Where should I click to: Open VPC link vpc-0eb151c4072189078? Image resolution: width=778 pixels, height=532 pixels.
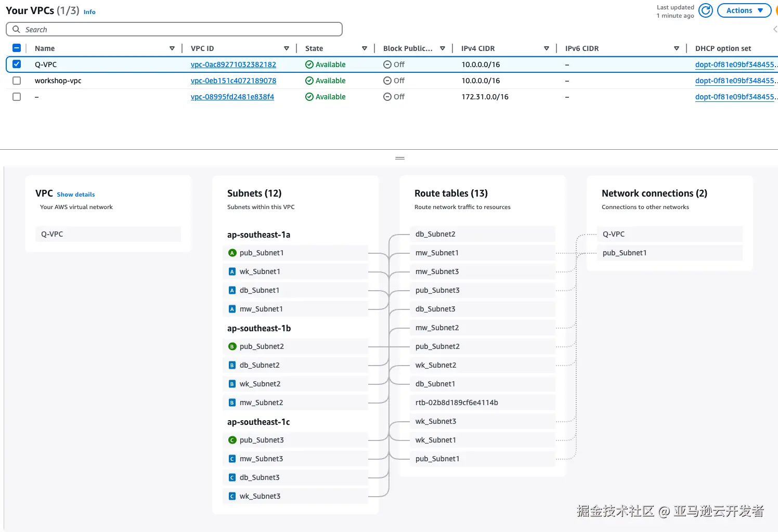234,81
